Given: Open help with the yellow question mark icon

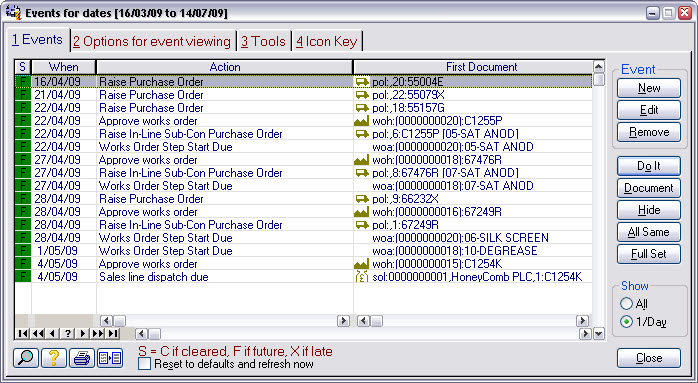Looking at the screenshot, I should pyautogui.click(x=54, y=358).
